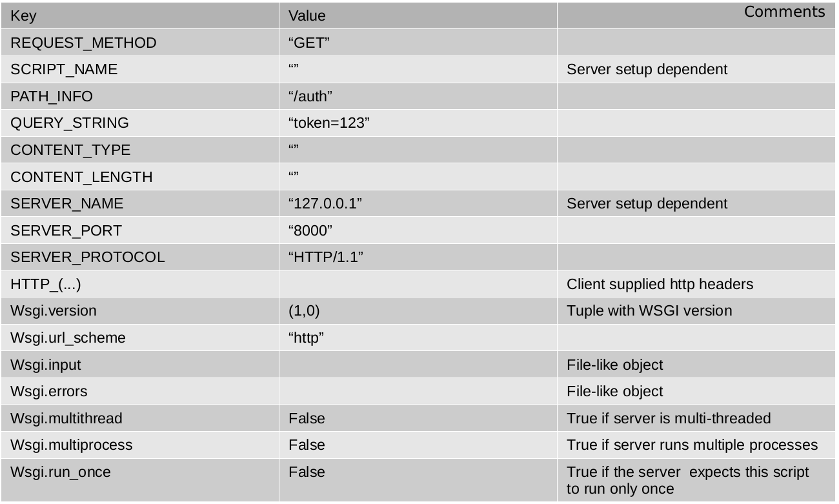
Task: Click the CONTENT_LENGTH key cell
Action: tap(82, 177)
